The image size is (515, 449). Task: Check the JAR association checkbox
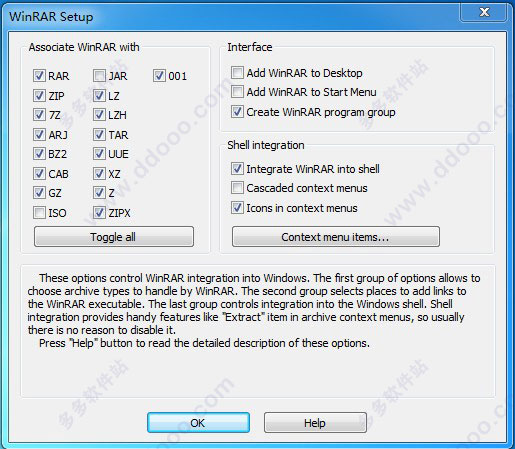99,76
